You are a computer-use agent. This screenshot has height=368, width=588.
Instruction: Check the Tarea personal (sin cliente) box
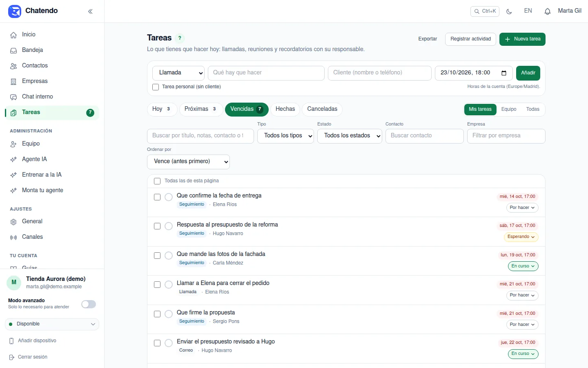pos(156,87)
